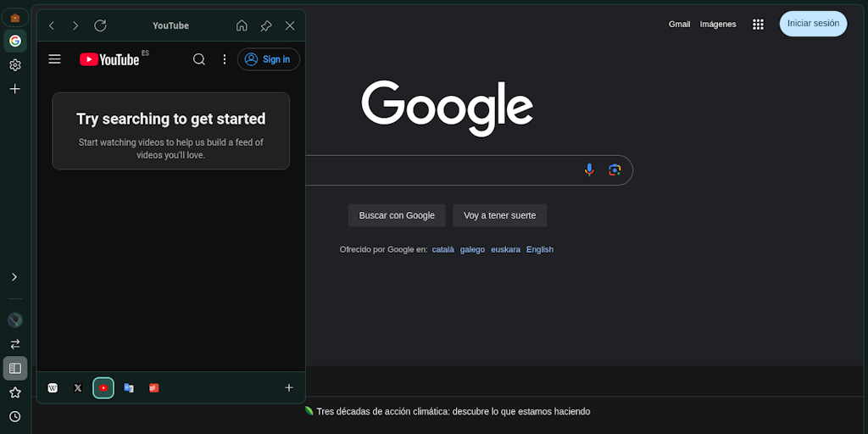This screenshot has height=434, width=868.
Task: Pin the YouTube sidebar panel
Action: 265,26
